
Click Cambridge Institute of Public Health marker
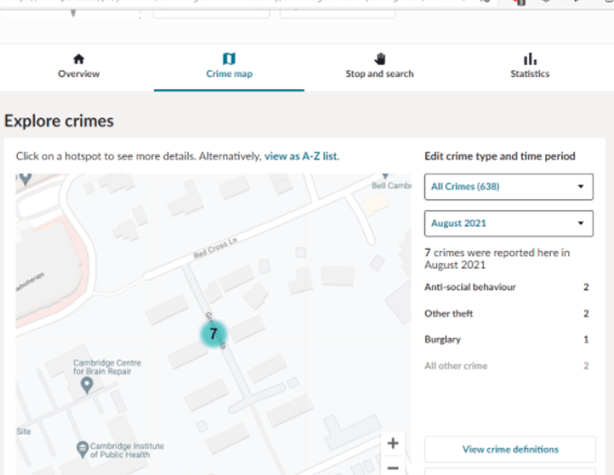pos(84,448)
